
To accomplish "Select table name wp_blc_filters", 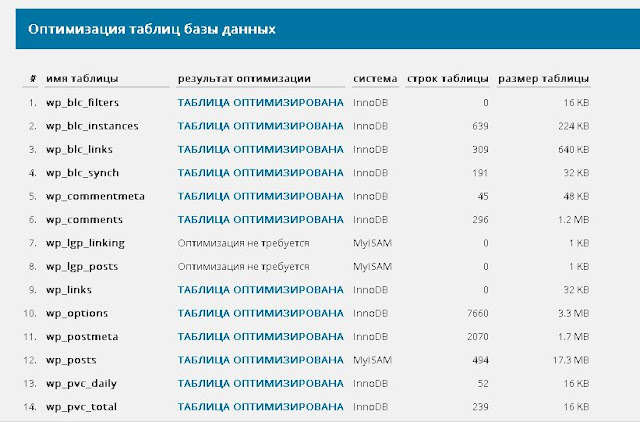I will (x=82, y=102).
